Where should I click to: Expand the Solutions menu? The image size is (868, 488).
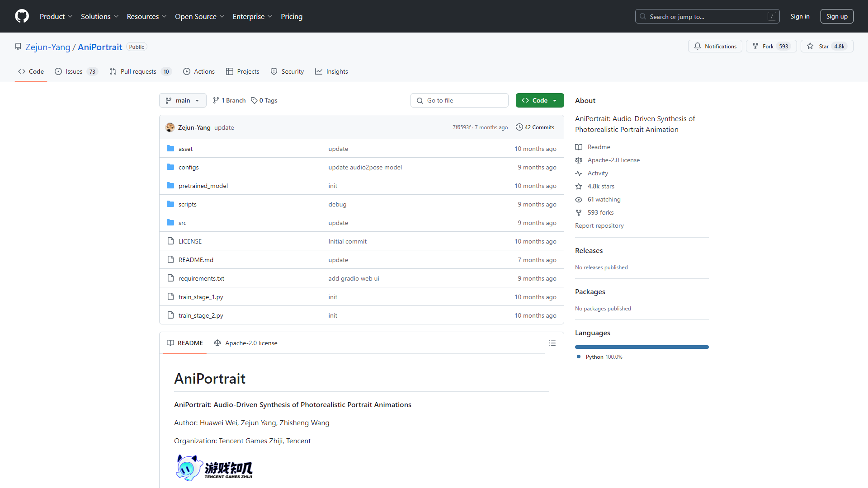100,16
